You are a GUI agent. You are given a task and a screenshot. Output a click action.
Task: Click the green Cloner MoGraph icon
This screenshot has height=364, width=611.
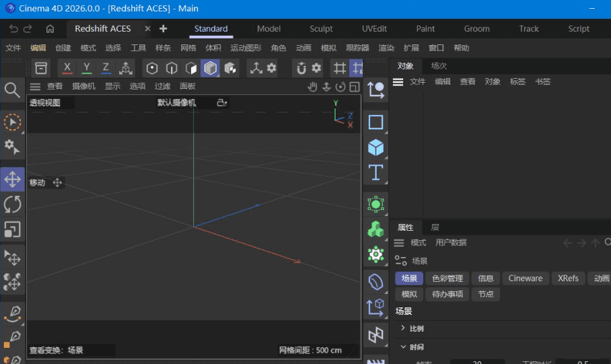[375, 229]
